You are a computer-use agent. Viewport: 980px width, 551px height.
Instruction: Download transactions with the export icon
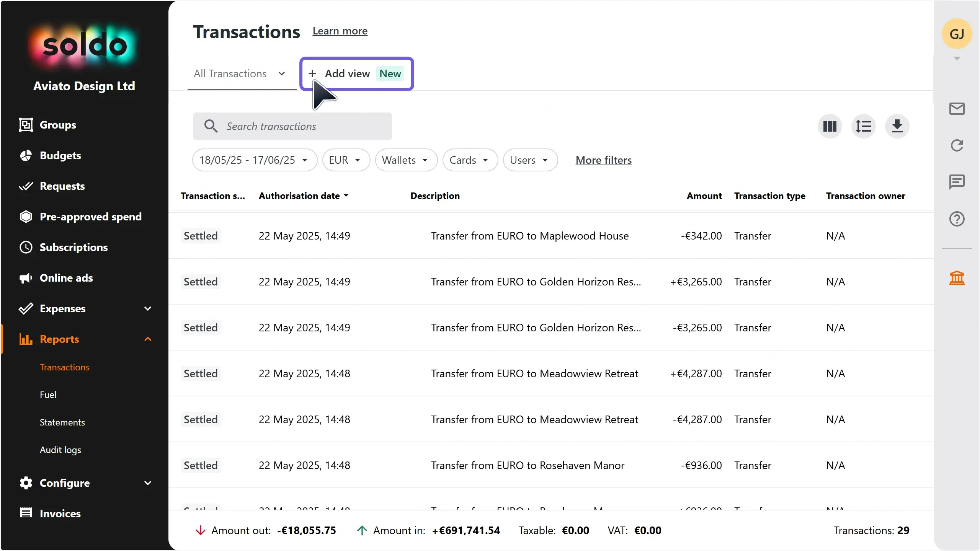pos(897,126)
